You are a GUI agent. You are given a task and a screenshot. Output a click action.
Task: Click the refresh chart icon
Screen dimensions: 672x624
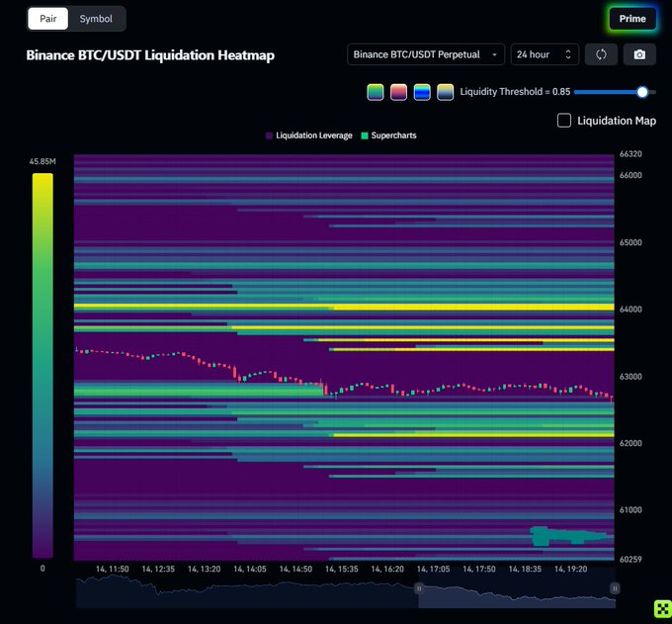[601, 54]
